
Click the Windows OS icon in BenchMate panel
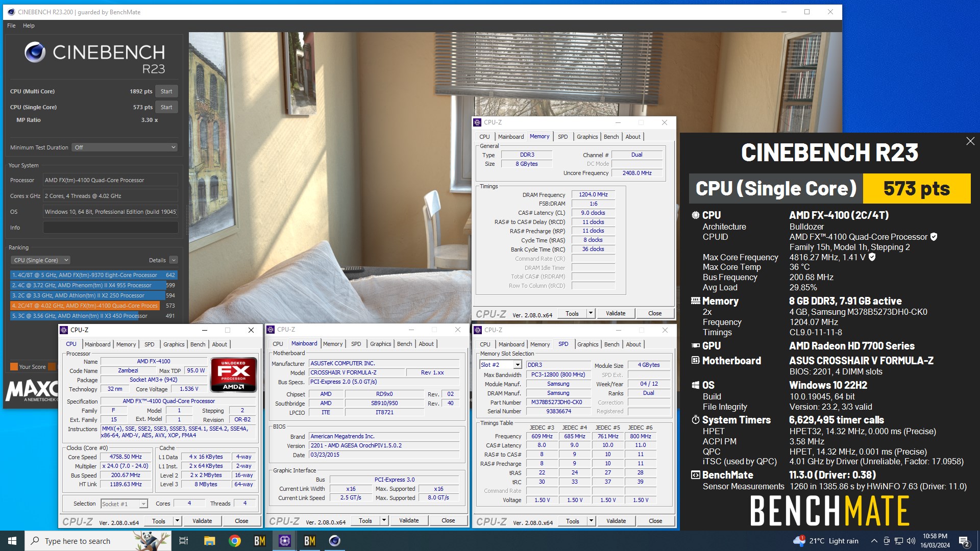click(x=695, y=385)
